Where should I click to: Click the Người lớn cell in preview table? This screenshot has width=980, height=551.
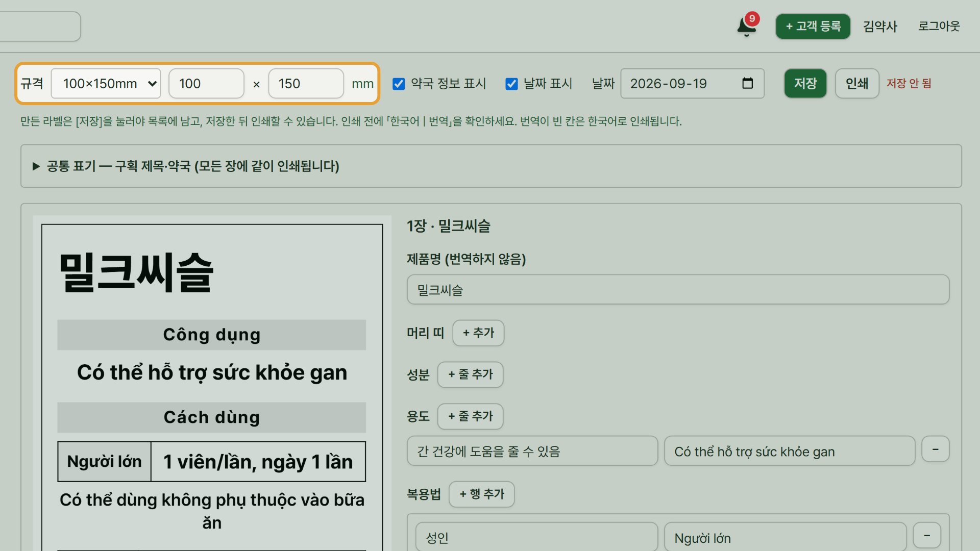(105, 462)
